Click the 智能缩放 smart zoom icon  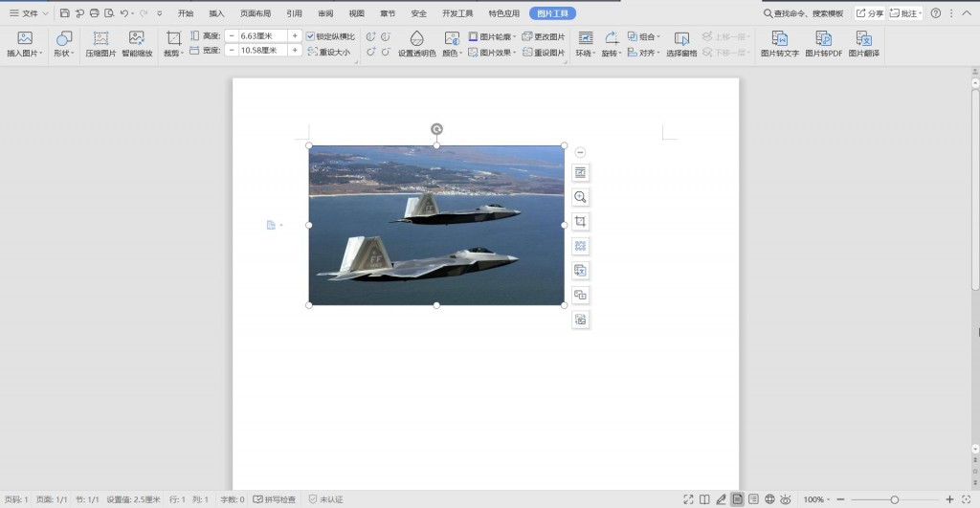coord(137,44)
